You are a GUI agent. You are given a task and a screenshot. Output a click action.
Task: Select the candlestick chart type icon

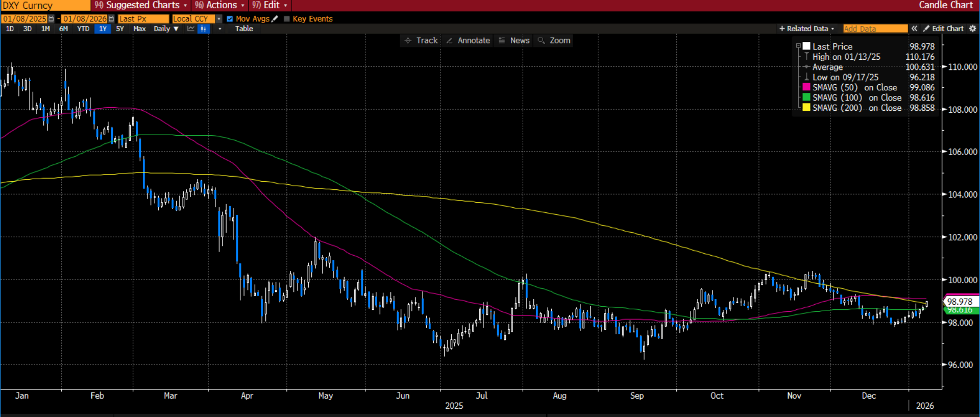tap(204, 29)
